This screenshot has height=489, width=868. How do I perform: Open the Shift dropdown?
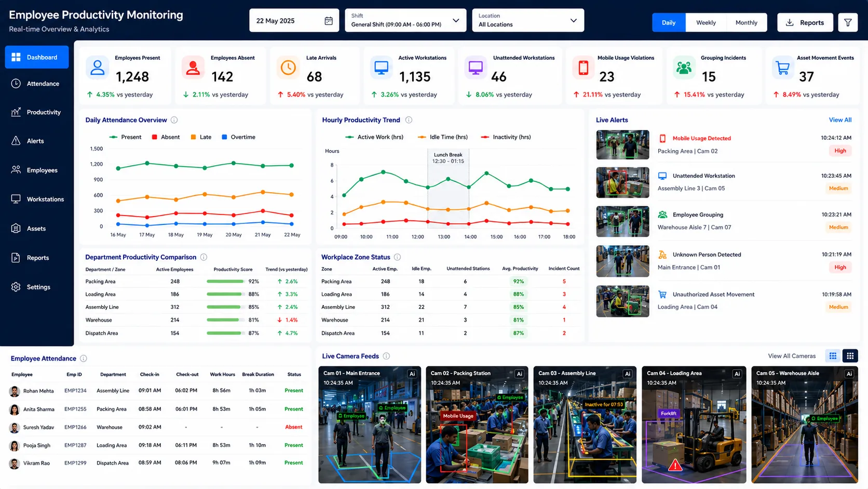pyautogui.click(x=405, y=20)
